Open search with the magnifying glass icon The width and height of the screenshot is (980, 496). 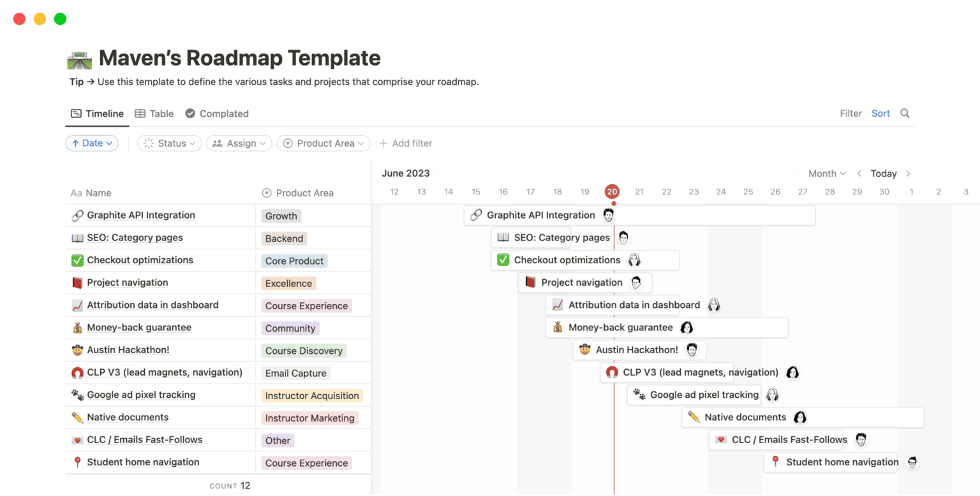point(905,113)
